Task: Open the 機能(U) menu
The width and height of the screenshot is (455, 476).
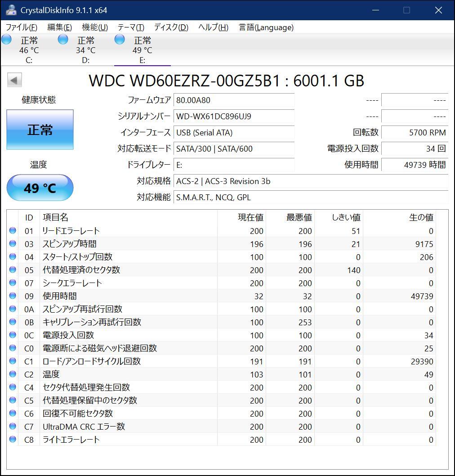Action: coord(95,27)
